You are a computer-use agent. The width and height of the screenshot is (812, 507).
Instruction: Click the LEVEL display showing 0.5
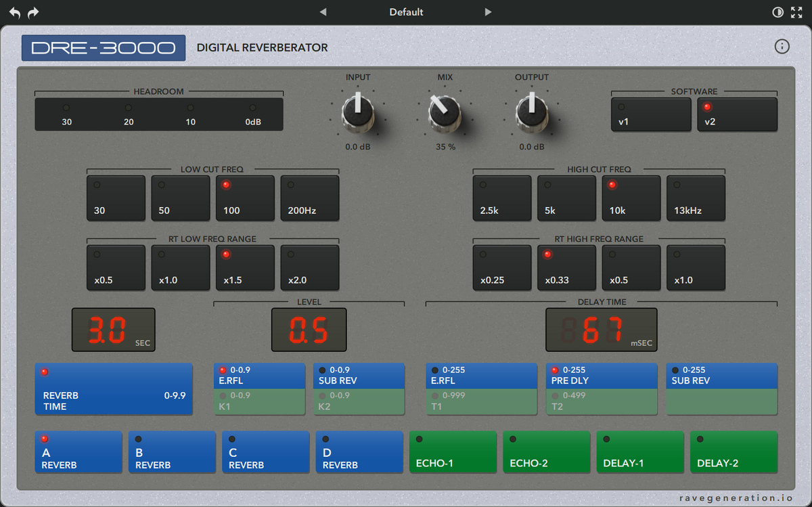tap(309, 330)
